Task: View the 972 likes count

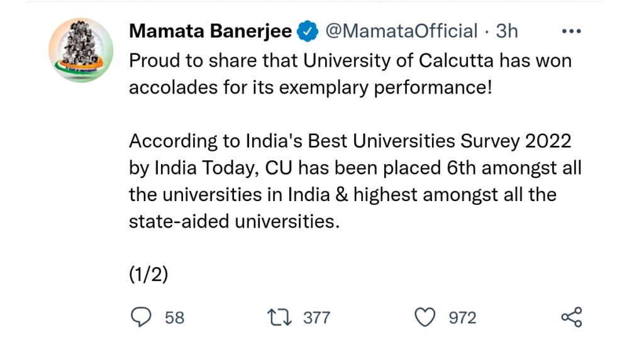Action: [462, 317]
